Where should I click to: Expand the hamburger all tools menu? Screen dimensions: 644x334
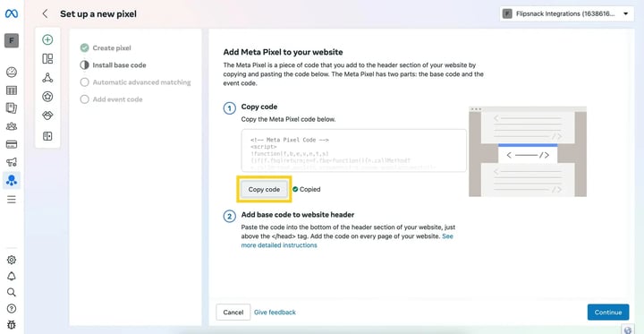(12, 200)
